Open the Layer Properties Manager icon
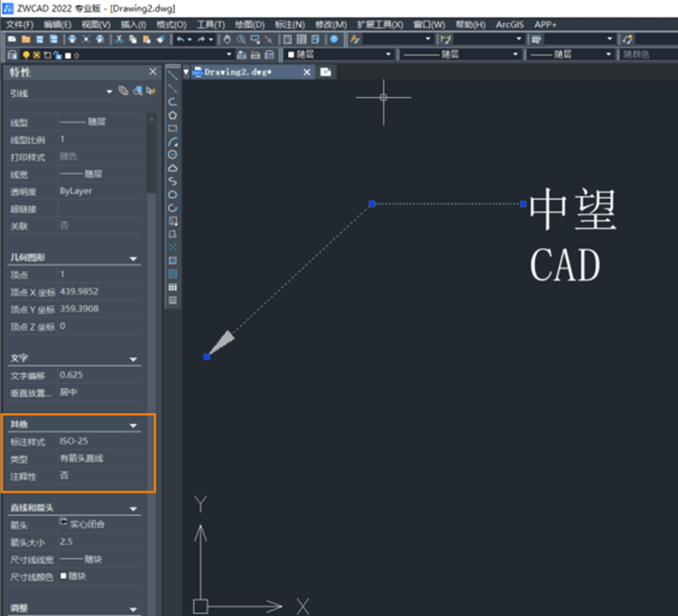This screenshot has width=678, height=616. 12,55
